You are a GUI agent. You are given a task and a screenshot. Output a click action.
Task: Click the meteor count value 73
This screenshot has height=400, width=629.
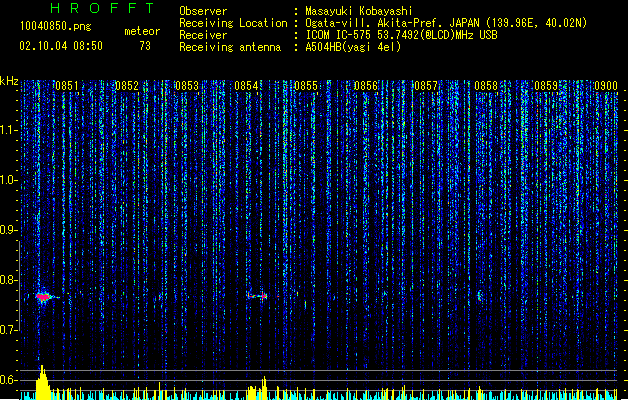(145, 46)
